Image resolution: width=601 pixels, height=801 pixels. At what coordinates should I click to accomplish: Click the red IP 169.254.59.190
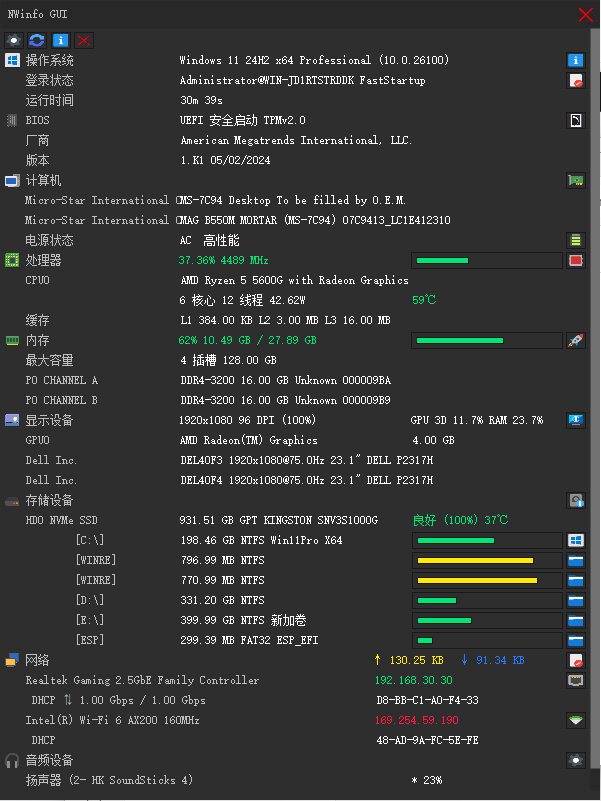[x=417, y=720]
